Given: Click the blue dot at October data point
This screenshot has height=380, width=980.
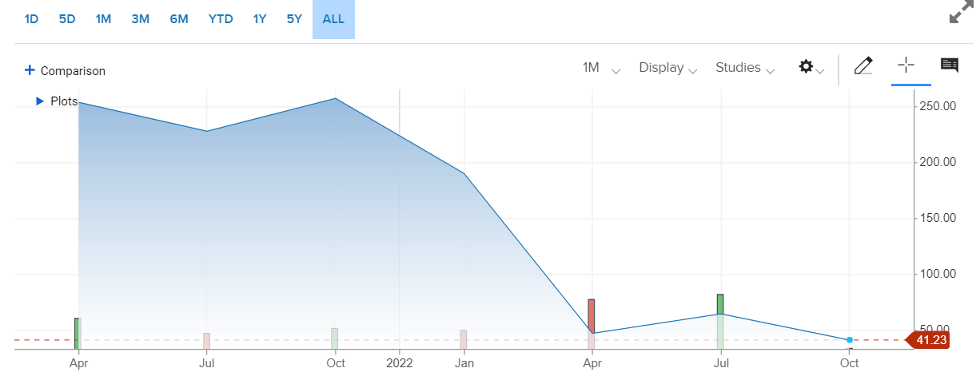Looking at the screenshot, I should (850, 340).
